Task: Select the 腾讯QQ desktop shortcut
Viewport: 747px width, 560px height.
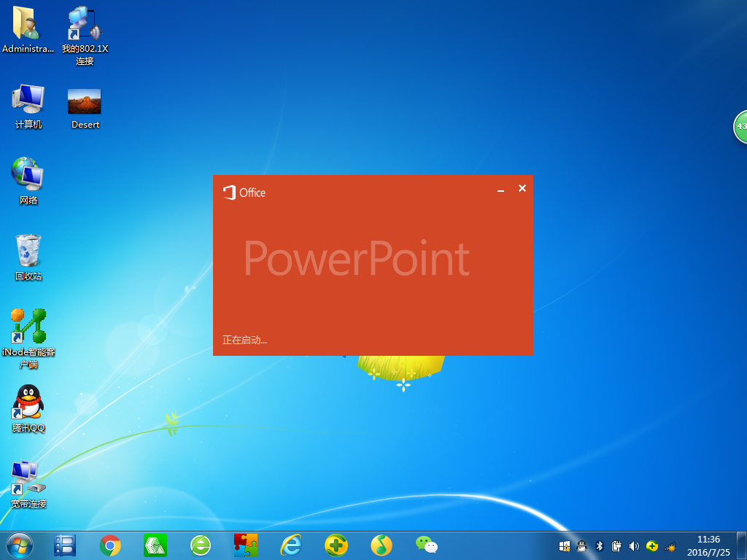Action: point(28,408)
